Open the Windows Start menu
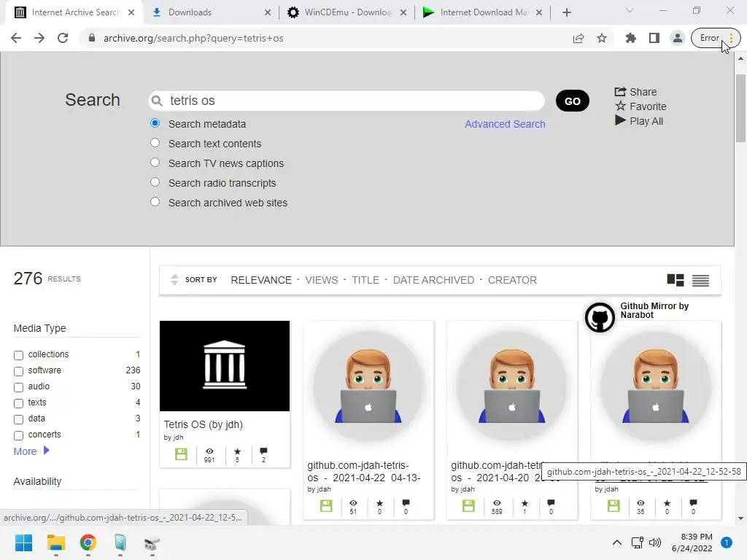 23,542
